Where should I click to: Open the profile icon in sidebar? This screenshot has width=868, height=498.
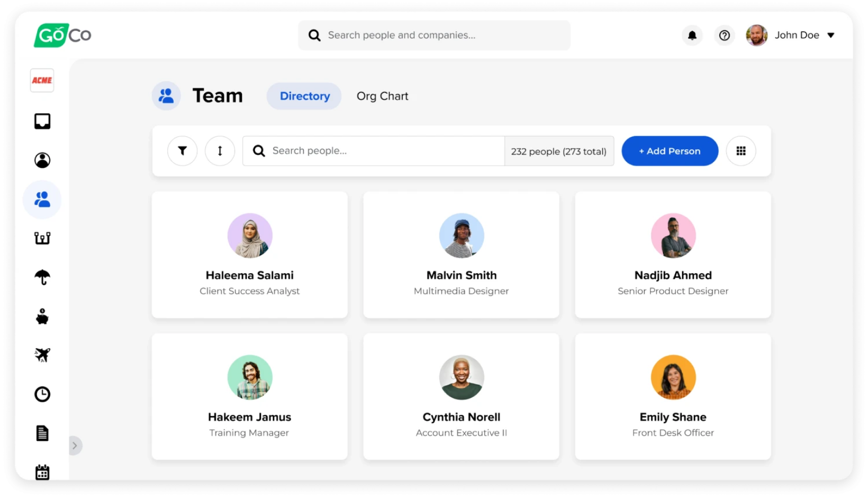coord(42,160)
